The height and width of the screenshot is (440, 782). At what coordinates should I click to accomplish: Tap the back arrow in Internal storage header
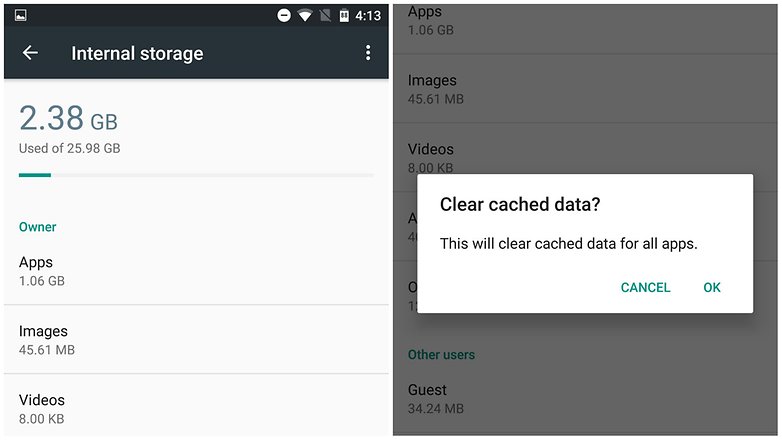[30, 52]
